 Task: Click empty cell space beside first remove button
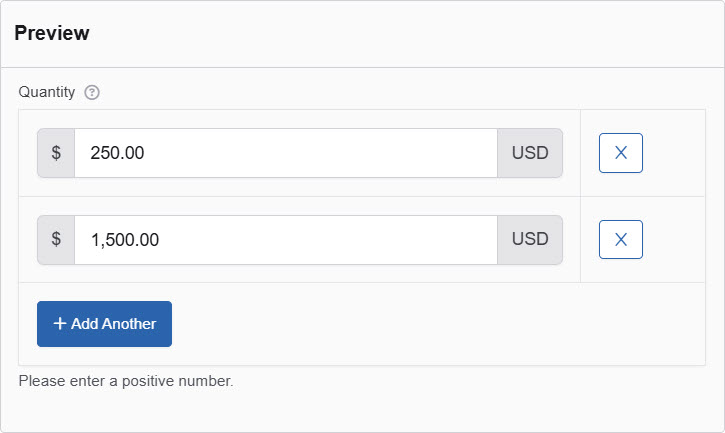point(675,153)
